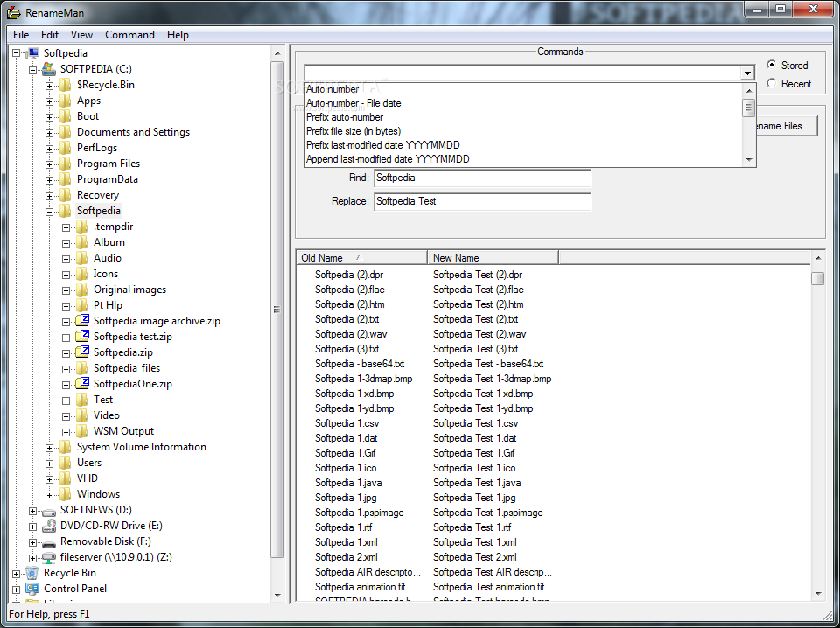Collapse the Softpedia folder node
Viewport: 840px width, 628px height.
coord(49,212)
